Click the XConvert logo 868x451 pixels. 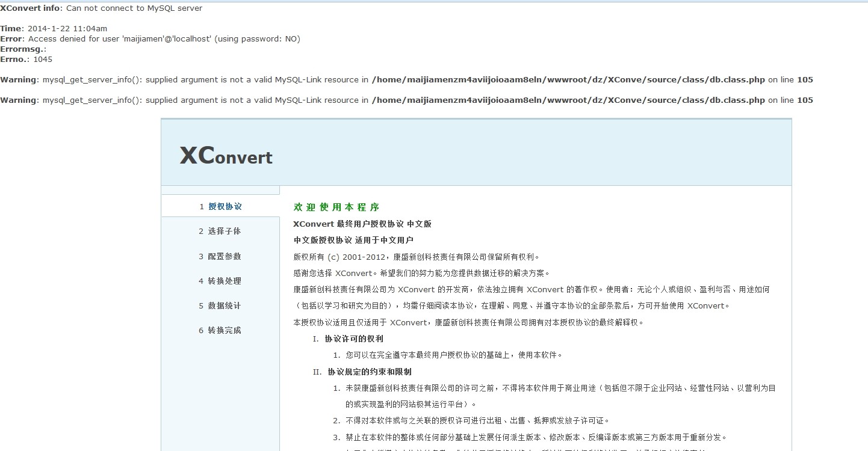coord(226,155)
